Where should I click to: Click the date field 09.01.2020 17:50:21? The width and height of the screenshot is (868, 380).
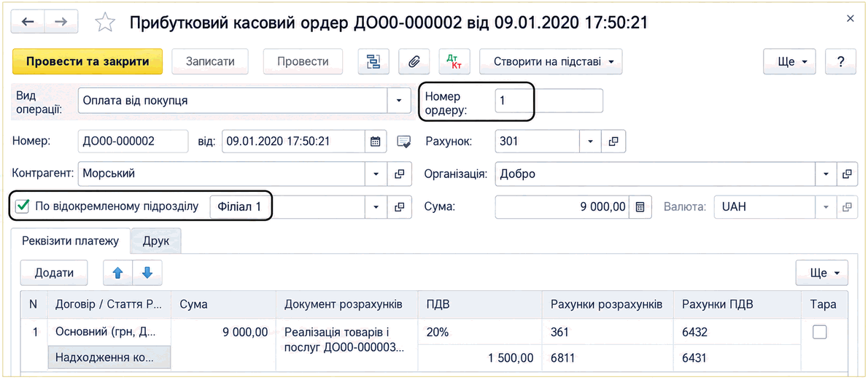click(x=293, y=141)
